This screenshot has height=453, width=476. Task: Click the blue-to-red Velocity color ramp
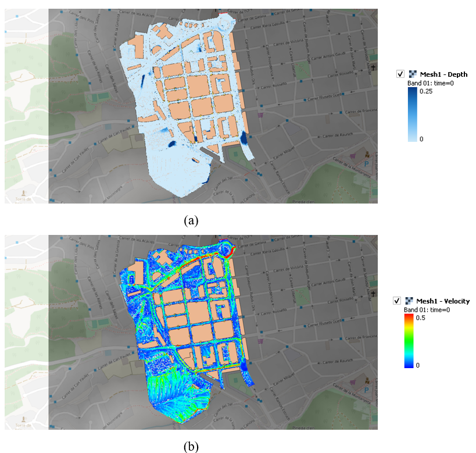(x=409, y=340)
